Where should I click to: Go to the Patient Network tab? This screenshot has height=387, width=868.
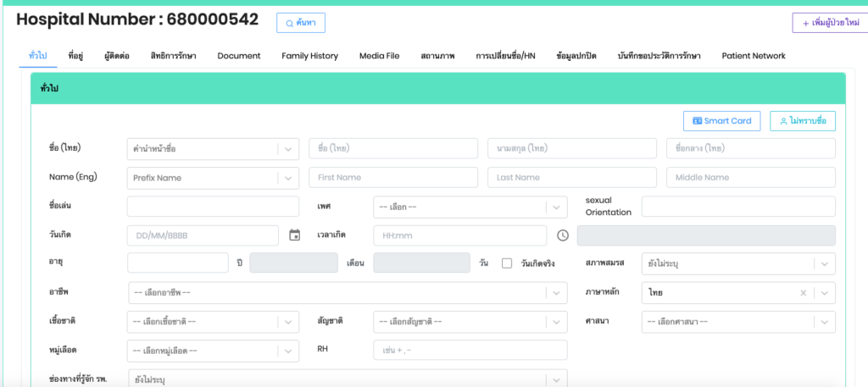[x=753, y=56]
